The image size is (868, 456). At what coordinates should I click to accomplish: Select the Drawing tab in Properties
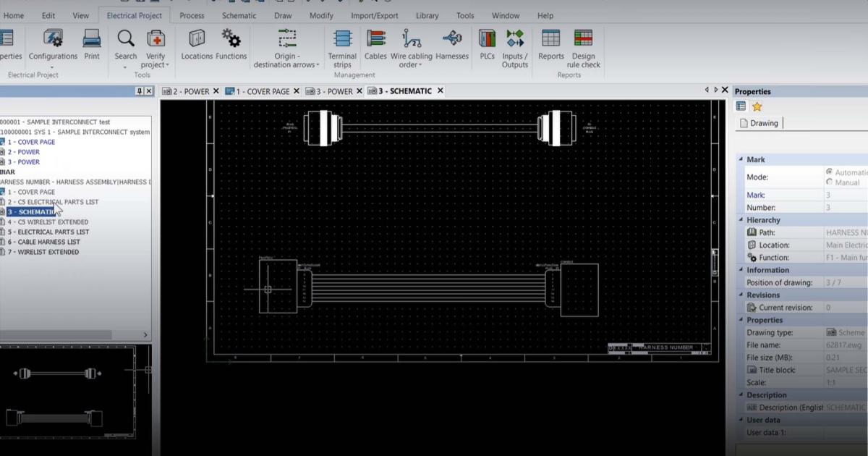759,123
